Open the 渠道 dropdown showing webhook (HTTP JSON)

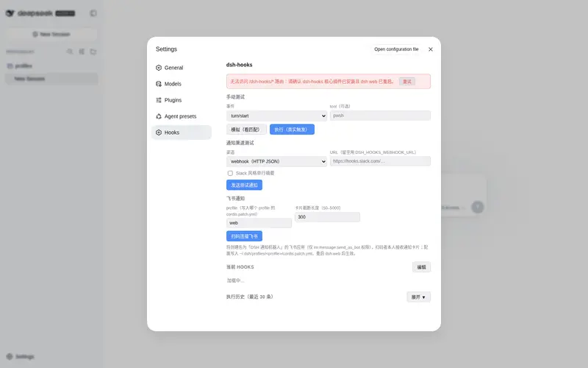click(277, 161)
